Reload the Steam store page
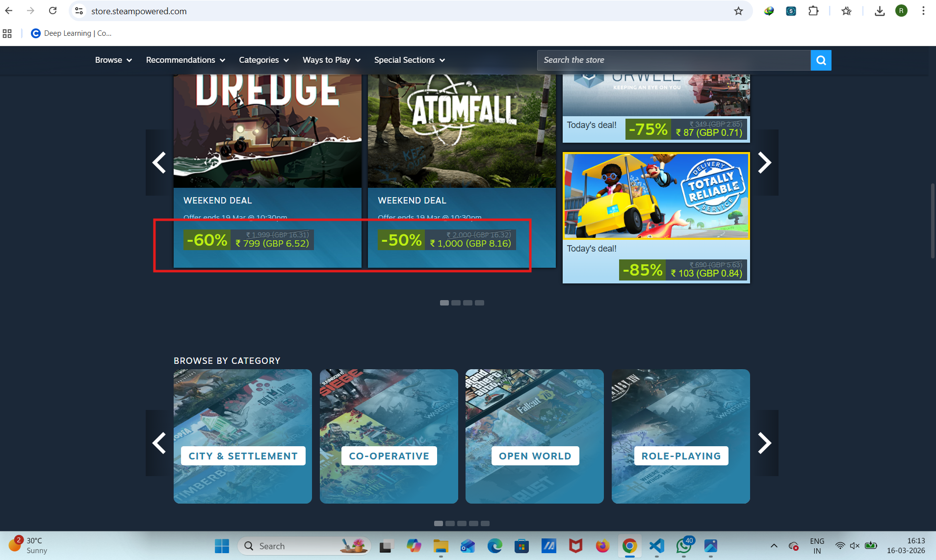This screenshot has width=936, height=560. coord(52,11)
